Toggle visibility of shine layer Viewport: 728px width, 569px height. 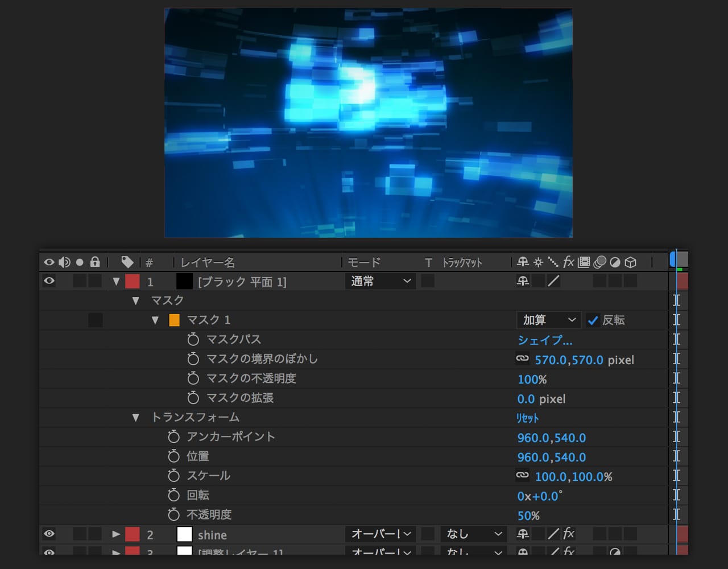[x=49, y=534]
